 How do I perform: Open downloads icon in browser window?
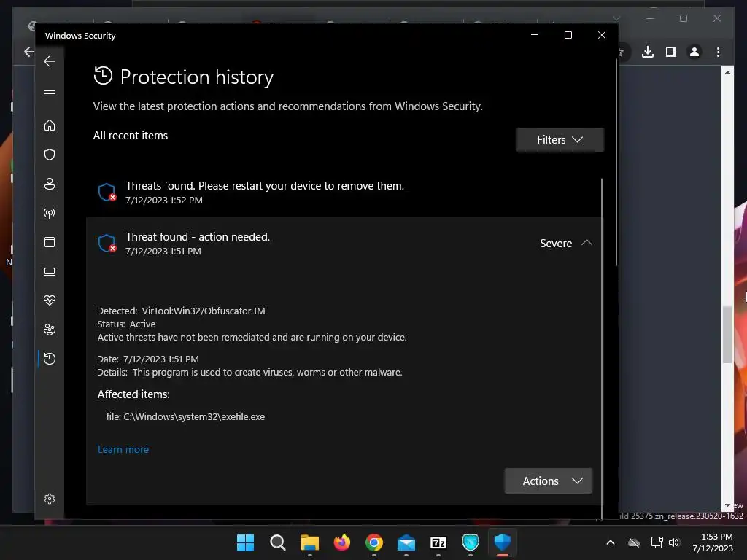click(x=648, y=52)
